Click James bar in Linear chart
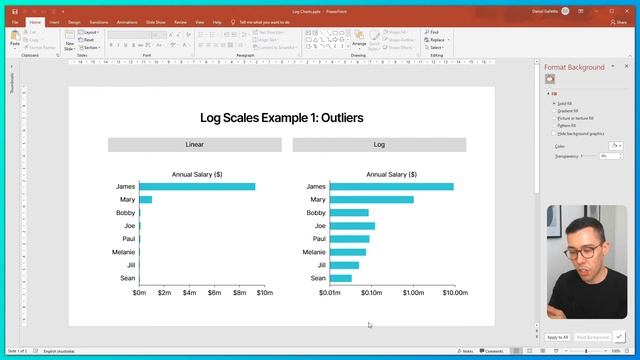This screenshot has height=360, width=640. (x=197, y=187)
